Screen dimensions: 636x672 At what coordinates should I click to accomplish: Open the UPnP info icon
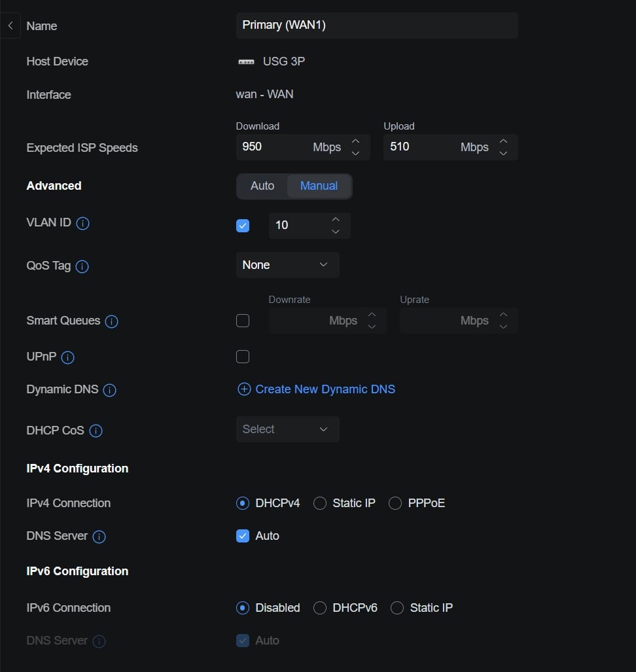[x=67, y=357]
